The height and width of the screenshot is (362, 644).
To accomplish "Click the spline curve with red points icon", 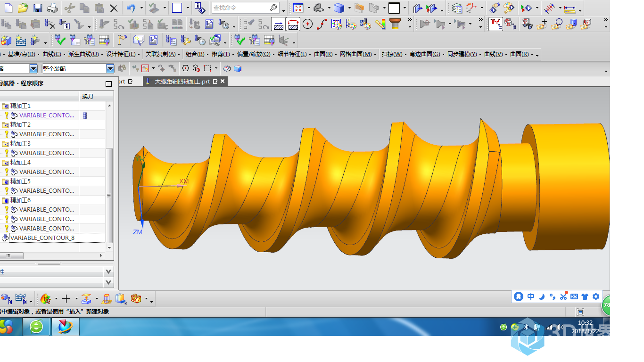I will 322,24.
